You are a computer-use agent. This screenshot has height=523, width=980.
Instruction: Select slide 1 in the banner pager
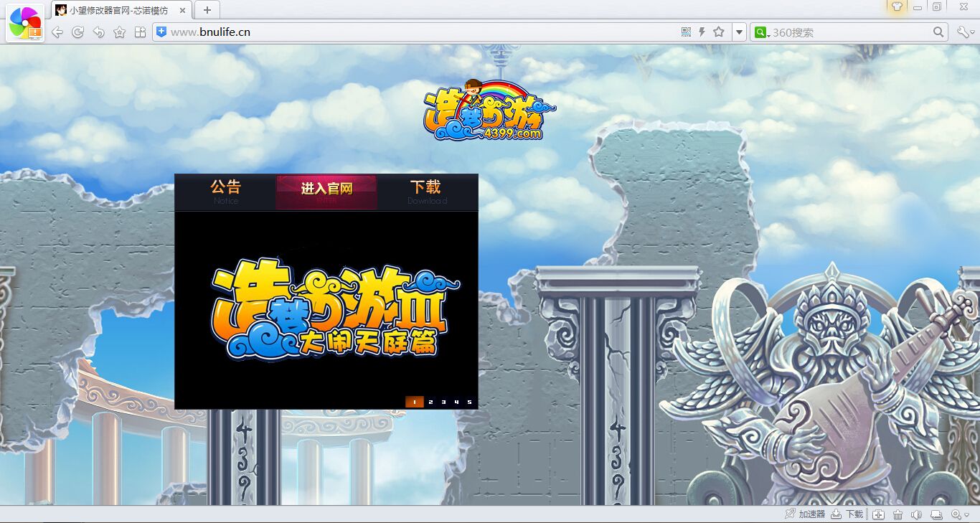coord(414,402)
